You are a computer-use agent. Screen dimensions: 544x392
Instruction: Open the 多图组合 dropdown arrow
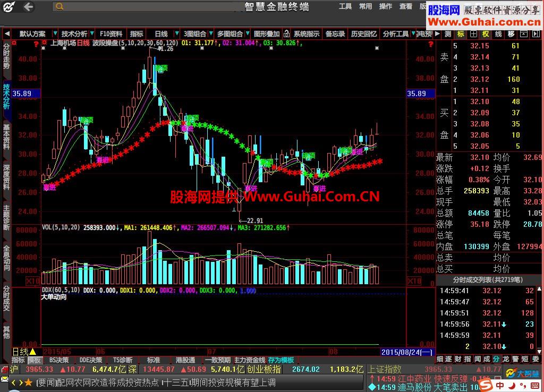pos(248,33)
